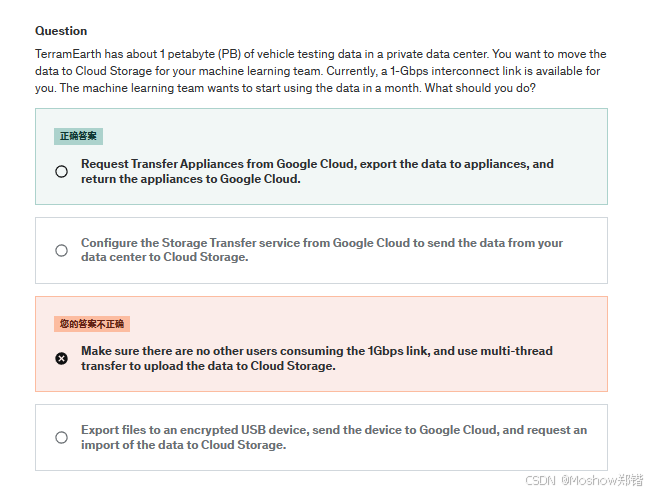
Task: Click the option text 'Export files to an encrypted USB device'
Action: click(x=334, y=437)
